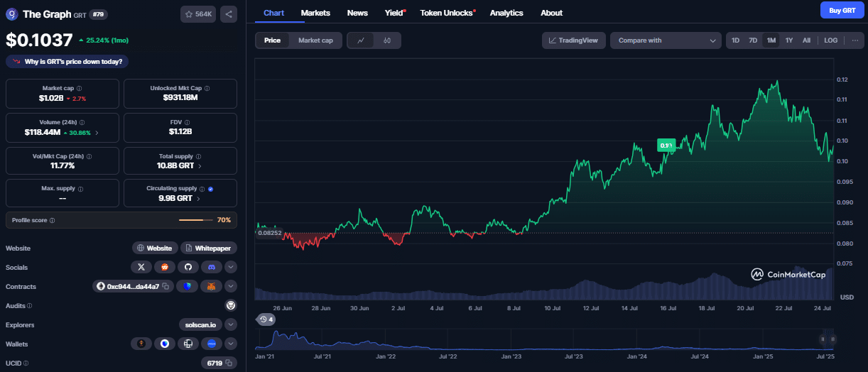Open the Website link
868x372 pixels.
(154, 248)
